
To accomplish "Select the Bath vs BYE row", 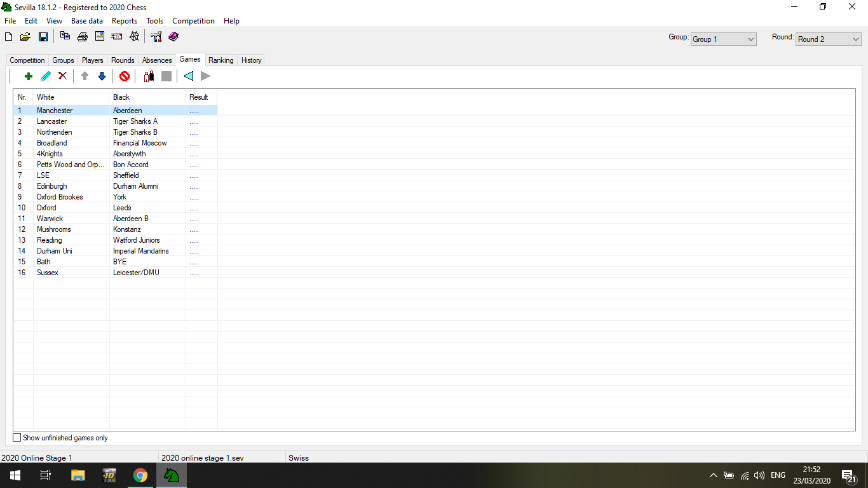I will coord(116,262).
